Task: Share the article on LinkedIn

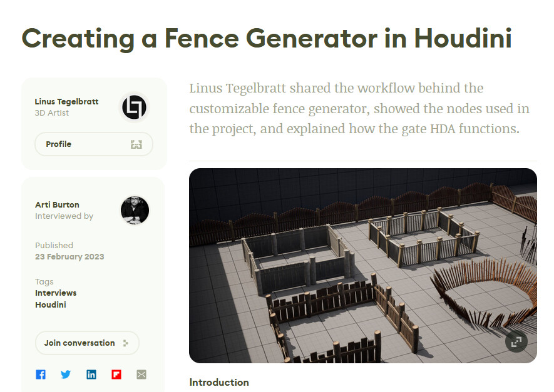Action: tap(91, 374)
